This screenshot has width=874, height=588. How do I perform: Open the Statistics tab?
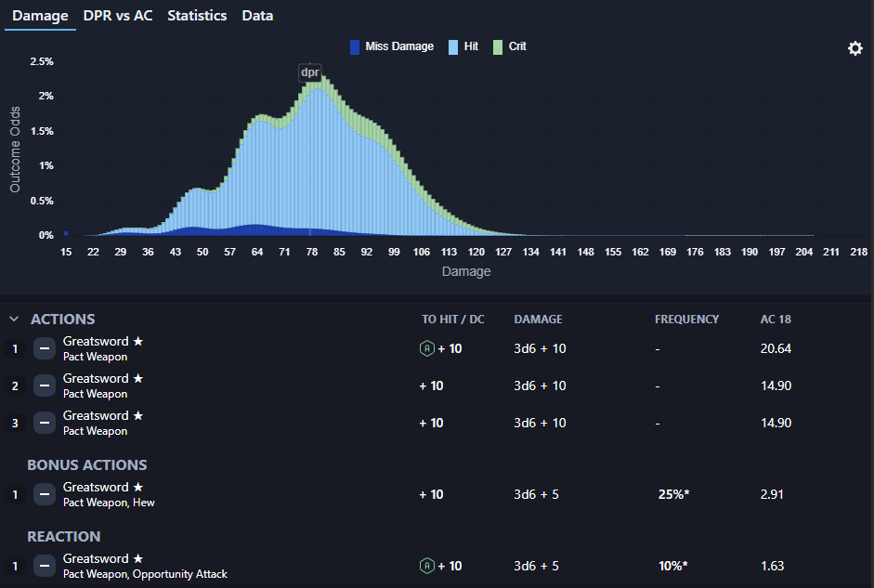pos(197,16)
